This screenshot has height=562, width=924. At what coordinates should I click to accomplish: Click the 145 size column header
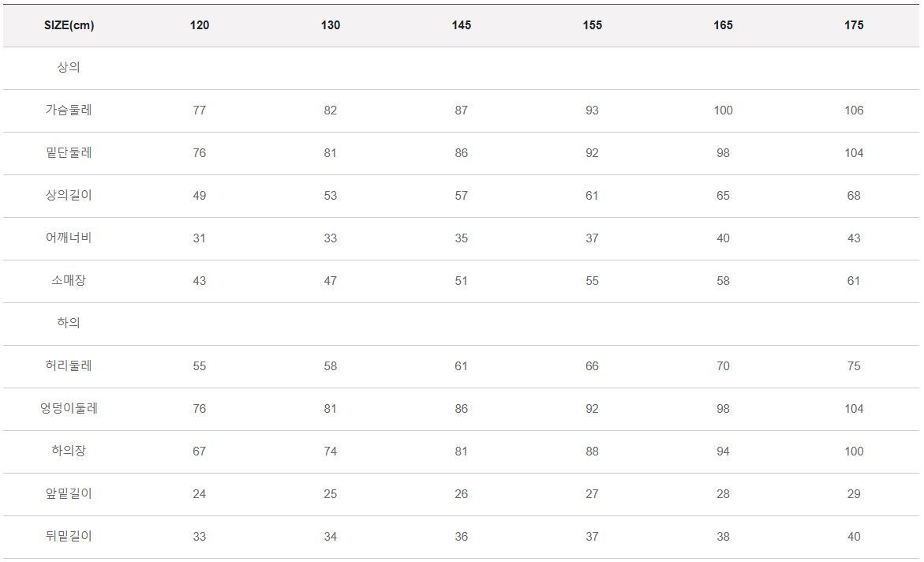click(462, 25)
